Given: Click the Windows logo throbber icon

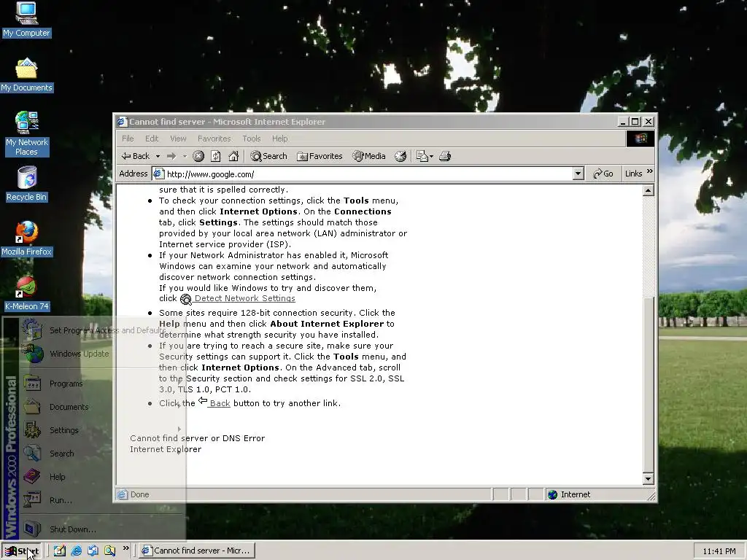Looking at the screenshot, I should (640, 139).
